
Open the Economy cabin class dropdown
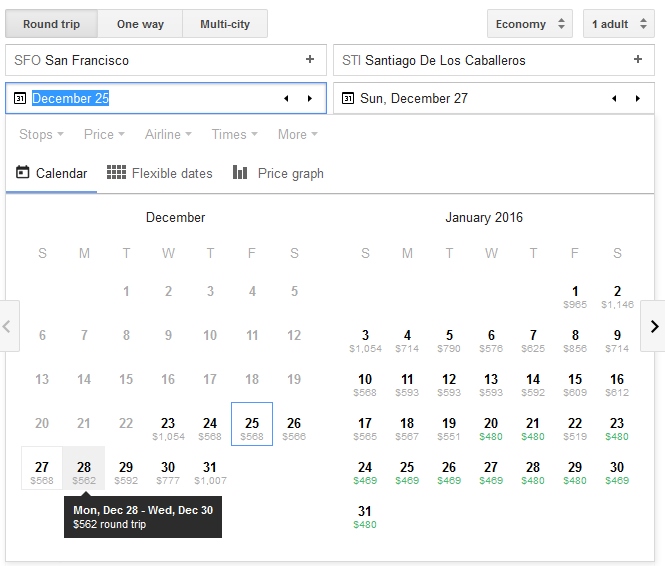point(529,24)
